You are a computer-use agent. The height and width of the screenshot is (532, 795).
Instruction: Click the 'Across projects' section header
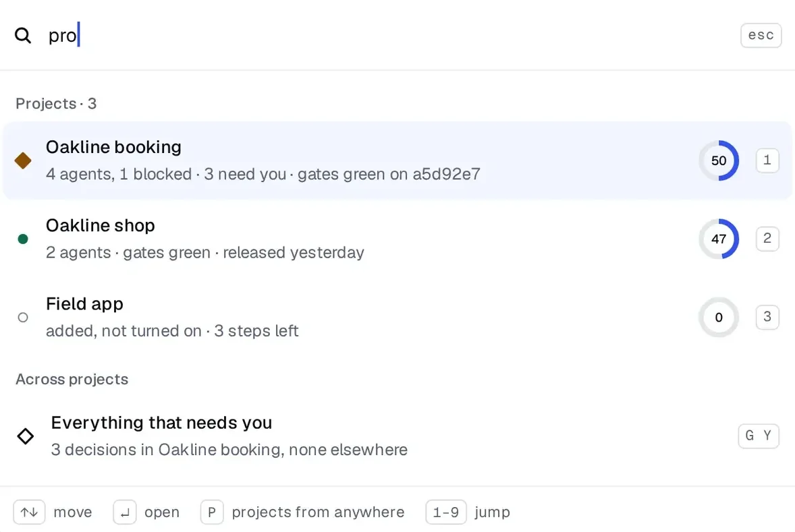point(72,380)
